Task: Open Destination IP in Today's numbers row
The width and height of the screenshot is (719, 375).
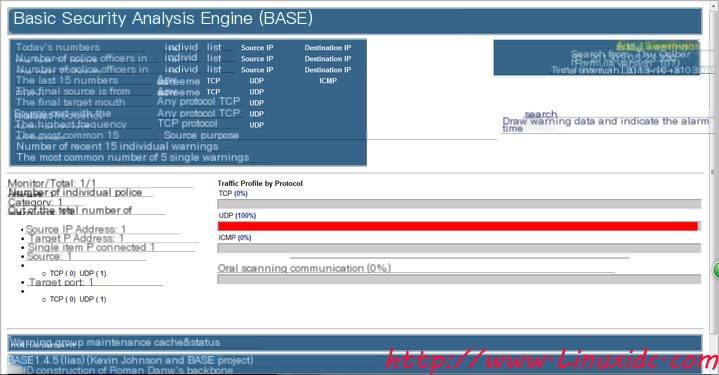Action: point(328,48)
